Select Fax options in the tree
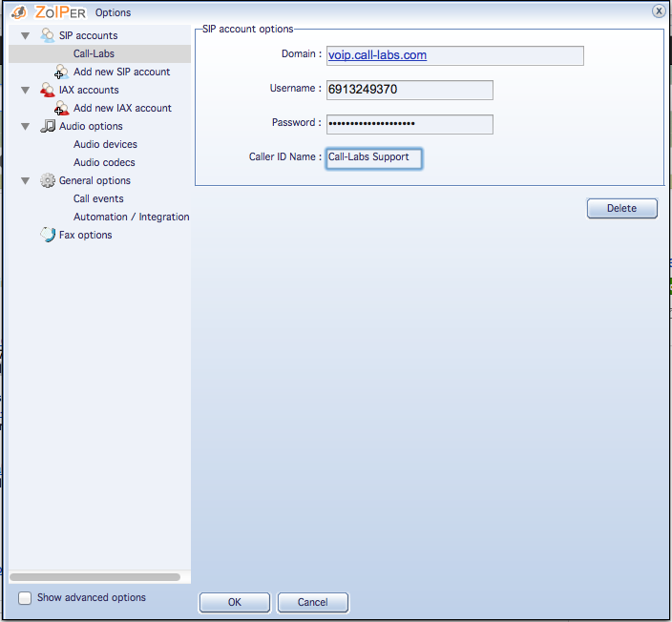Image resolution: width=672 pixels, height=622 pixels. [x=85, y=235]
